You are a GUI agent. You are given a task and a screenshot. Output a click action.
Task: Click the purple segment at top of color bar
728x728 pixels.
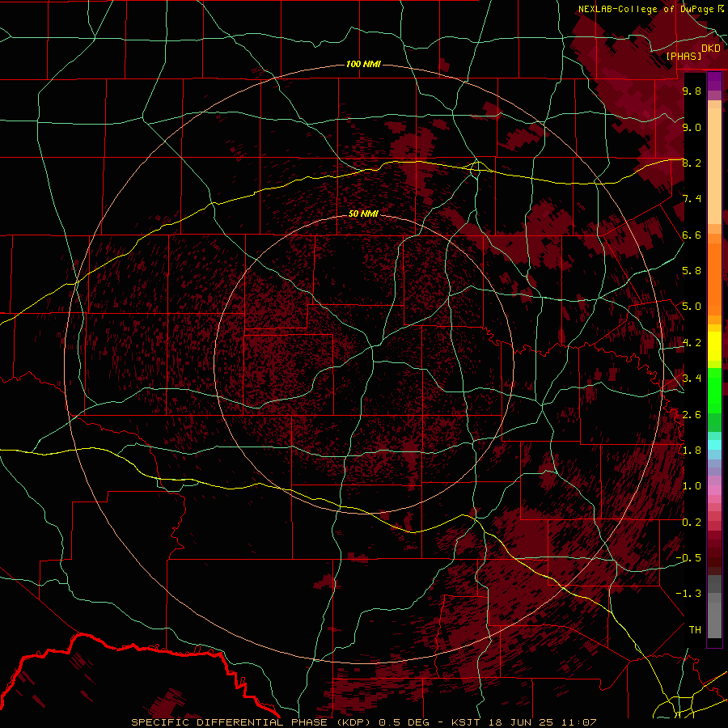click(714, 82)
